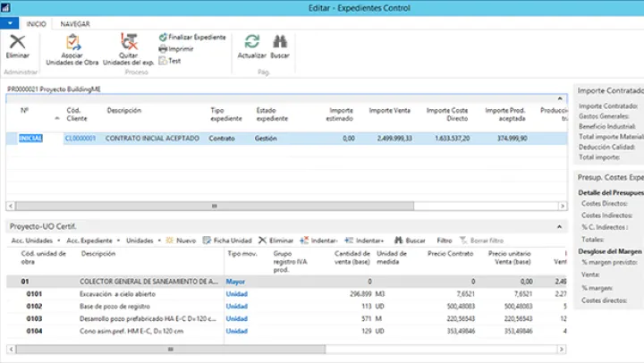Print using the Imprimir ribbon button
Viewport: 644px width, 363px height.
(x=180, y=49)
